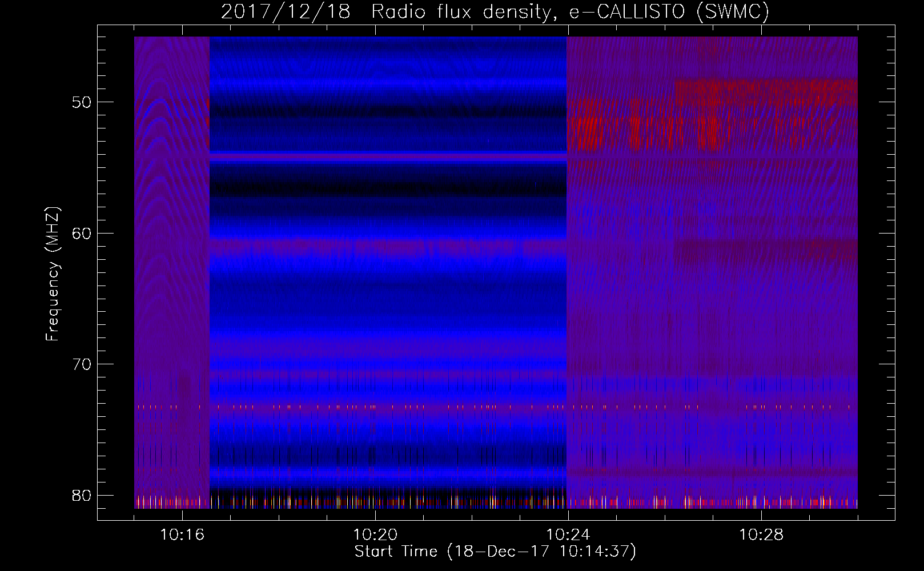Select the 10:16 time tick label

tap(182, 535)
